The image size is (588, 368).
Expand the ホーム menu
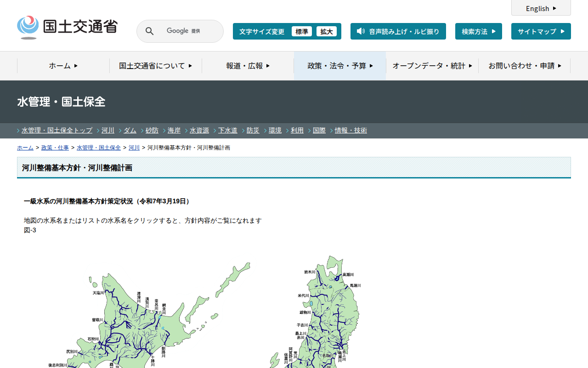tap(63, 66)
